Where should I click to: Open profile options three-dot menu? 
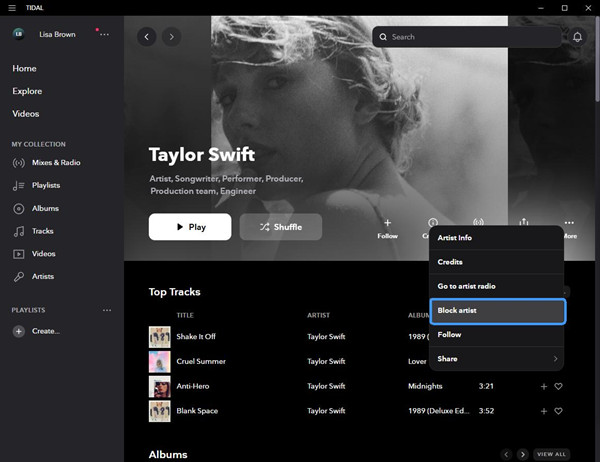104,34
